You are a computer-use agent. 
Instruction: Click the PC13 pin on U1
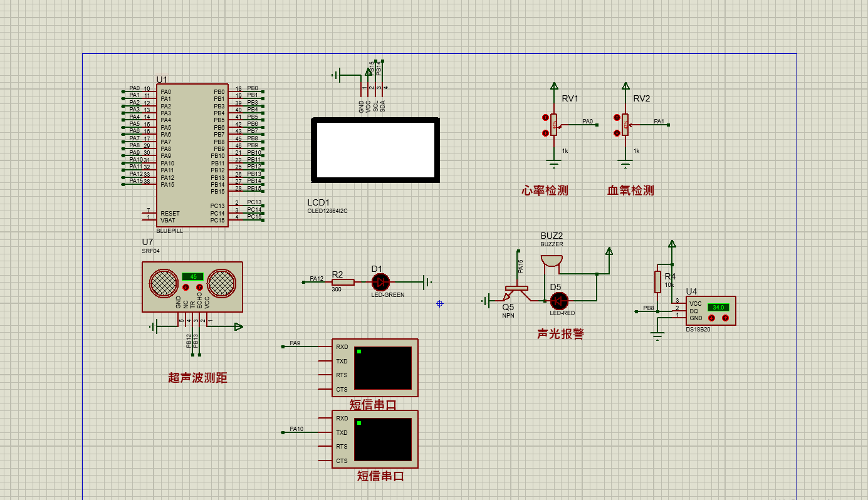click(x=217, y=206)
